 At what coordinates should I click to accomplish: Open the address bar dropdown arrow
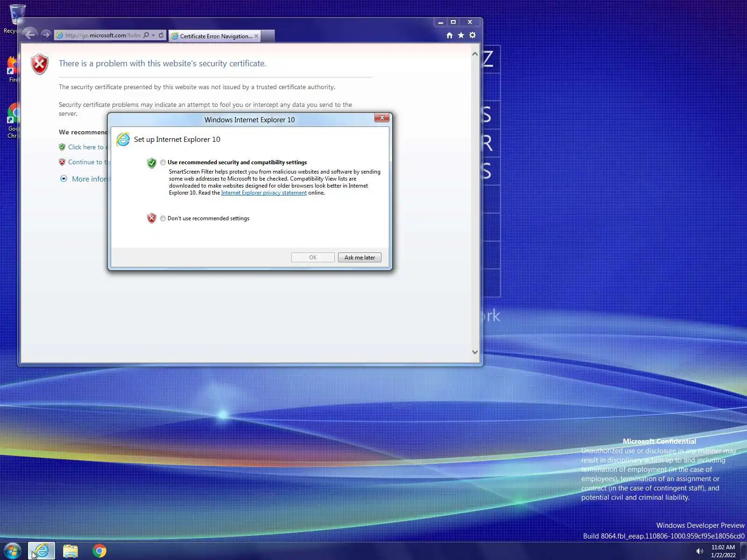[153, 35]
